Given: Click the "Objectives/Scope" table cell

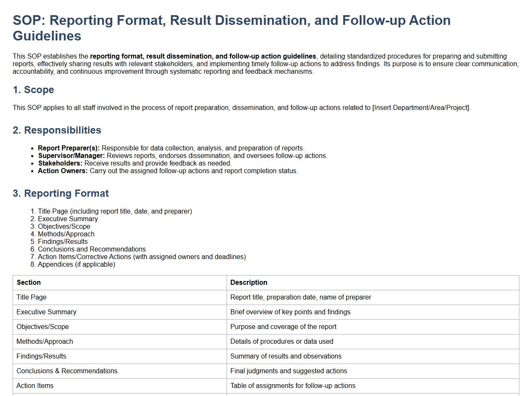Looking at the screenshot, I should click(43, 327).
